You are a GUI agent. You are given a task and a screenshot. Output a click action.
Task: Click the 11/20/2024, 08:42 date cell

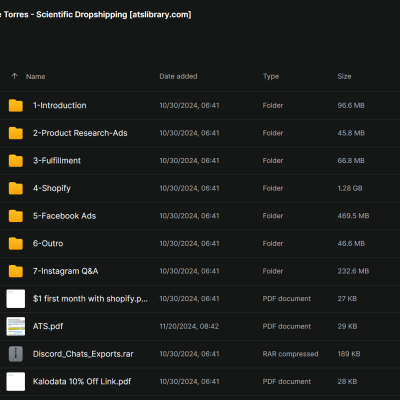[189, 326]
